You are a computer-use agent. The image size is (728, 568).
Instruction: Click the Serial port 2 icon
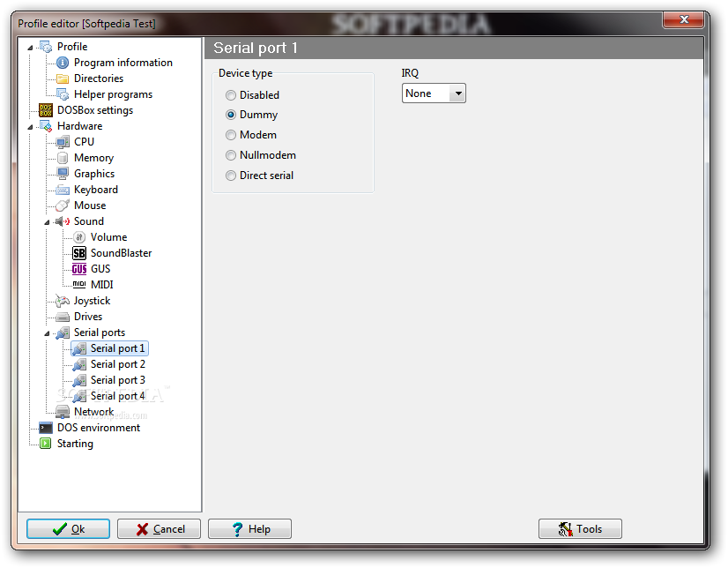tap(79, 364)
